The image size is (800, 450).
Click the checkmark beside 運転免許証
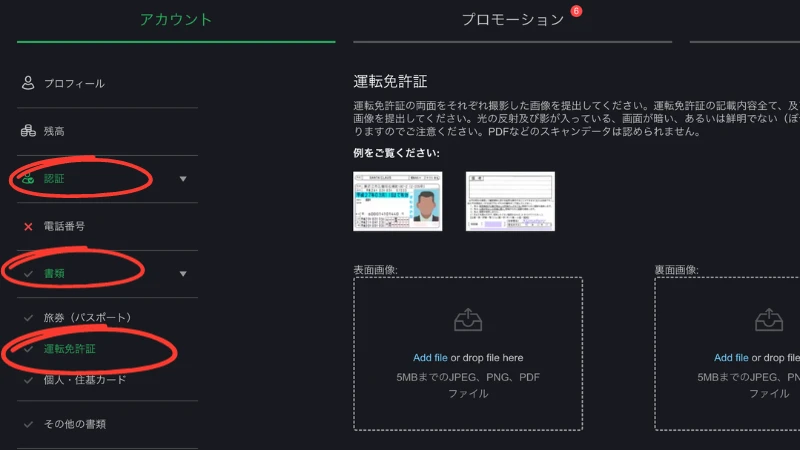click(28, 349)
